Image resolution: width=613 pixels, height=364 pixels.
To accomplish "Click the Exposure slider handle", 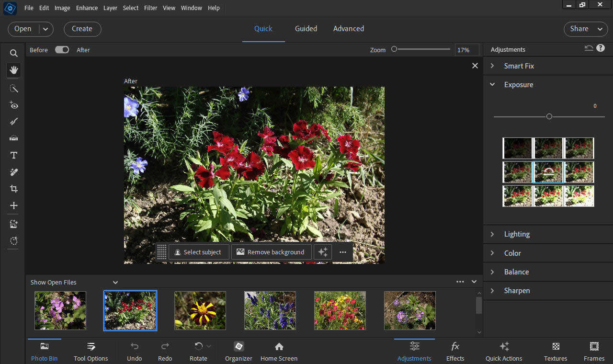I will click(x=549, y=116).
